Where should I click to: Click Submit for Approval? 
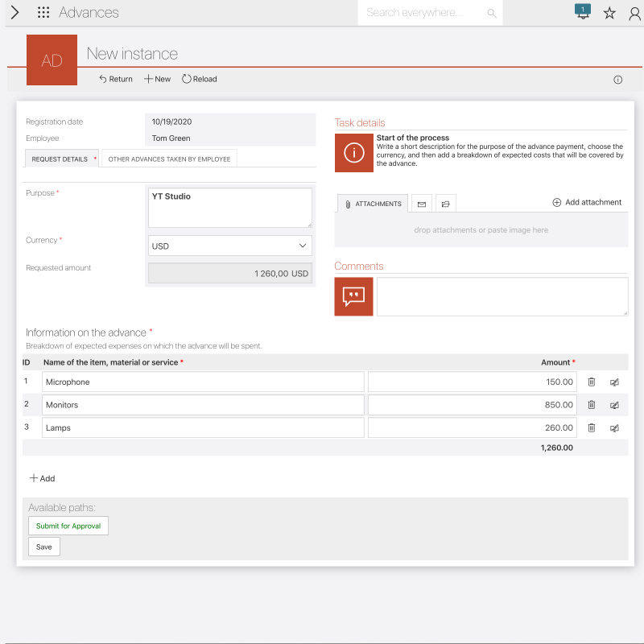coord(68,526)
